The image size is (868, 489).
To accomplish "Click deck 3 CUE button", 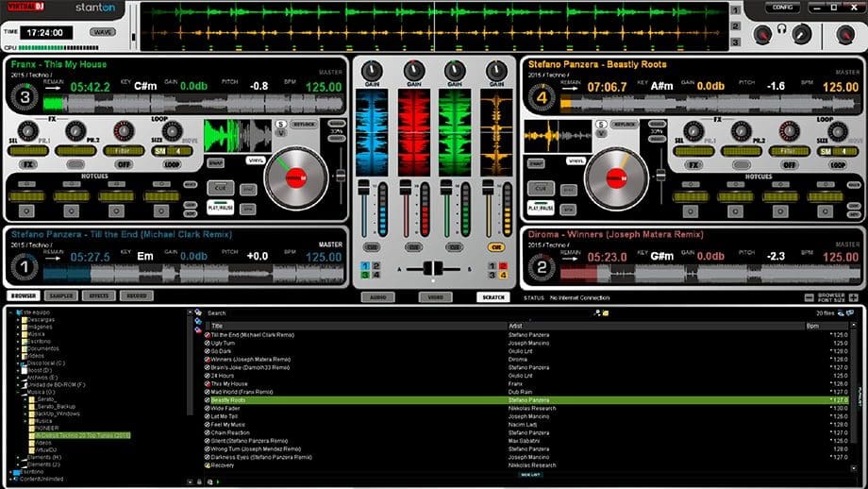I will (x=221, y=188).
